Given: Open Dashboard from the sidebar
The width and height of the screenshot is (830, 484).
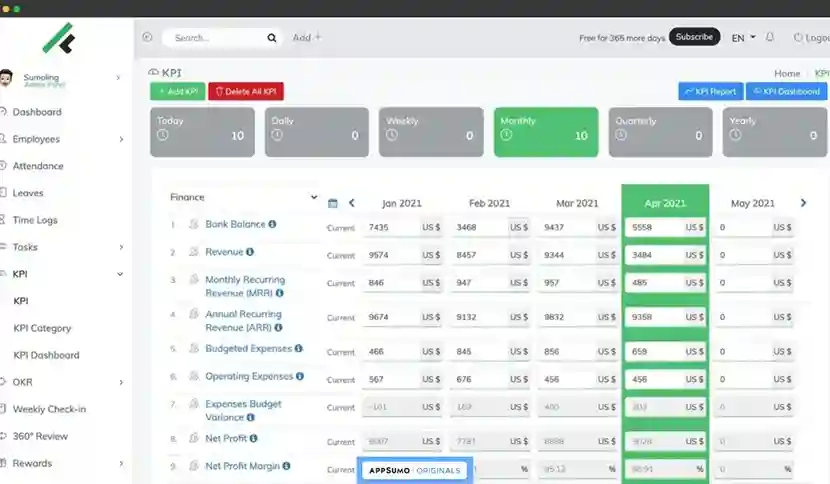Looking at the screenshot, I should [x=37, y=112].
